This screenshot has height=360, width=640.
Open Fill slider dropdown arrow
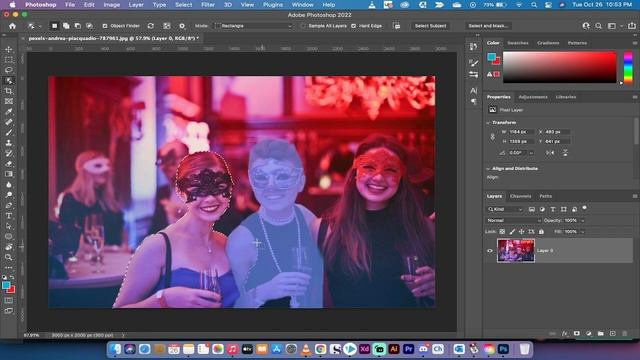coord(582,231)
